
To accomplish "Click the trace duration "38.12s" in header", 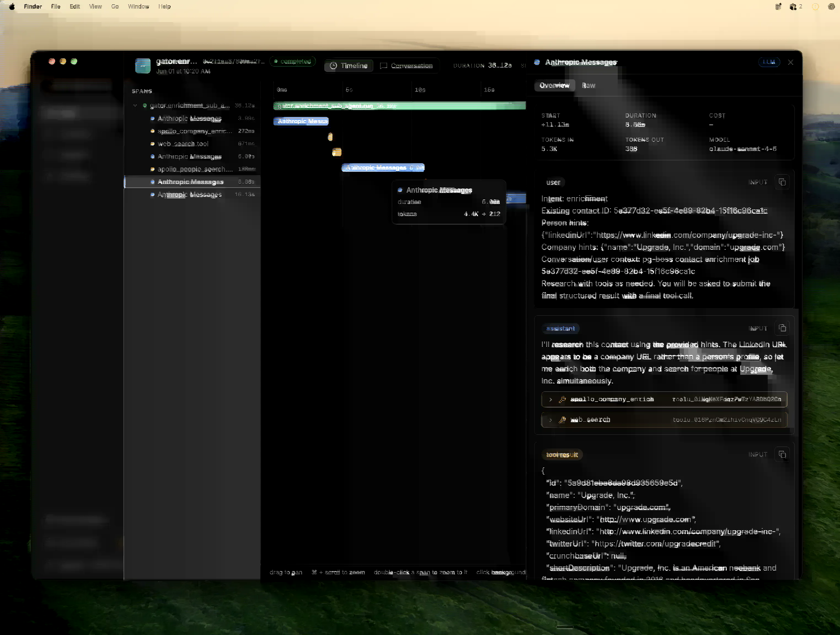I will click(x=500, y=65).
